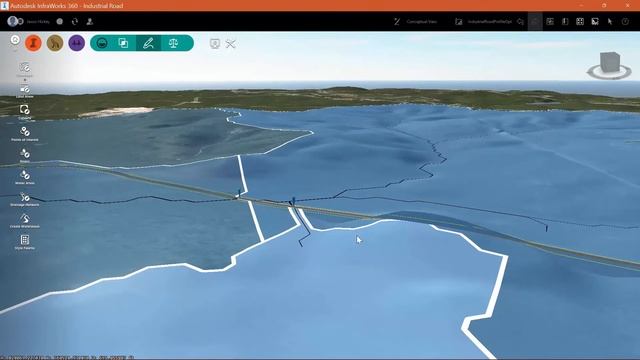Select the Drainage Network tool
640x360 pixels.
[x=24, y=199]
